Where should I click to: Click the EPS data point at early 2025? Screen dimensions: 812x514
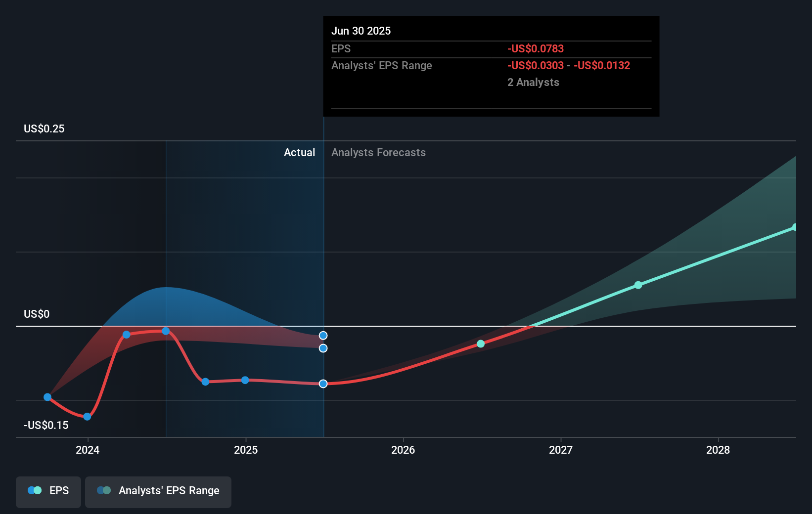tap(245, 380)
